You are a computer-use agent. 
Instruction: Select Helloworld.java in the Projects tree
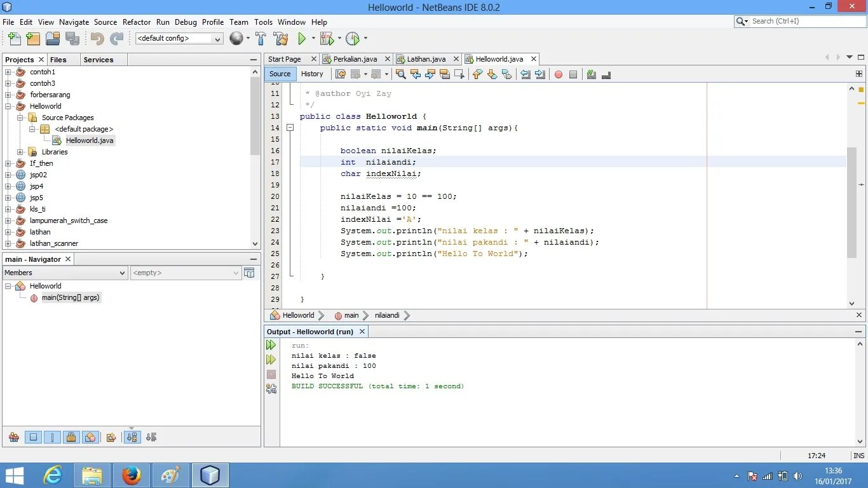pos(90,140)
